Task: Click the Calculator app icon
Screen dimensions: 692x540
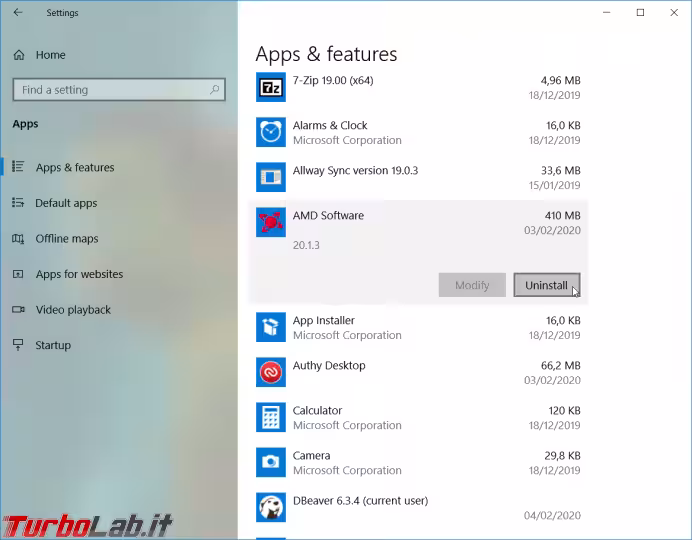Action: 271,417
